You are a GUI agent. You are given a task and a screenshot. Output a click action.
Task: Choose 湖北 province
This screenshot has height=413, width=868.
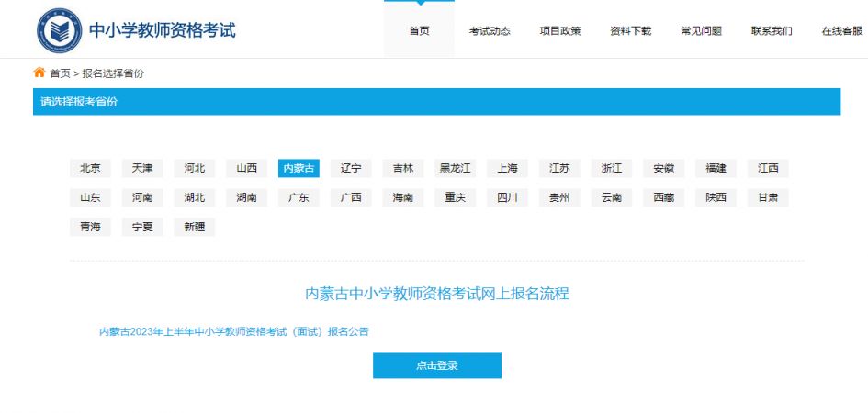[195, 197]
